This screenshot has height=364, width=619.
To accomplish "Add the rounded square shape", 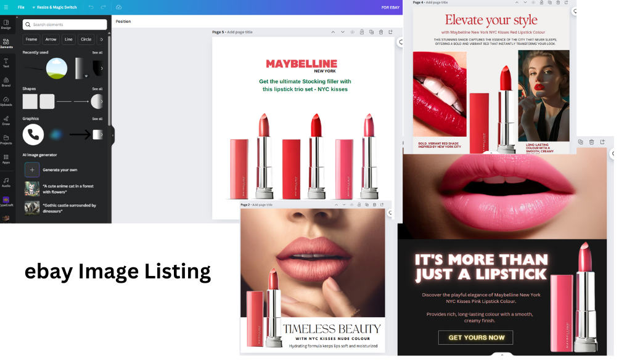I will click(x=47, y=102).
